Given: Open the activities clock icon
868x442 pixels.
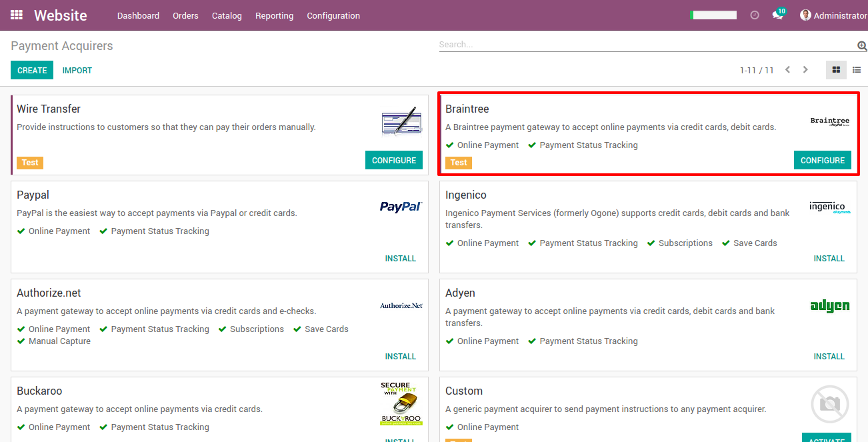Looking at the screenshot, I should 755,15.
